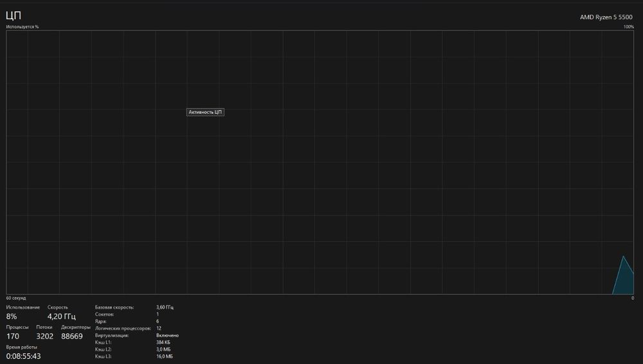Click the Использование label

pos(23,307)
